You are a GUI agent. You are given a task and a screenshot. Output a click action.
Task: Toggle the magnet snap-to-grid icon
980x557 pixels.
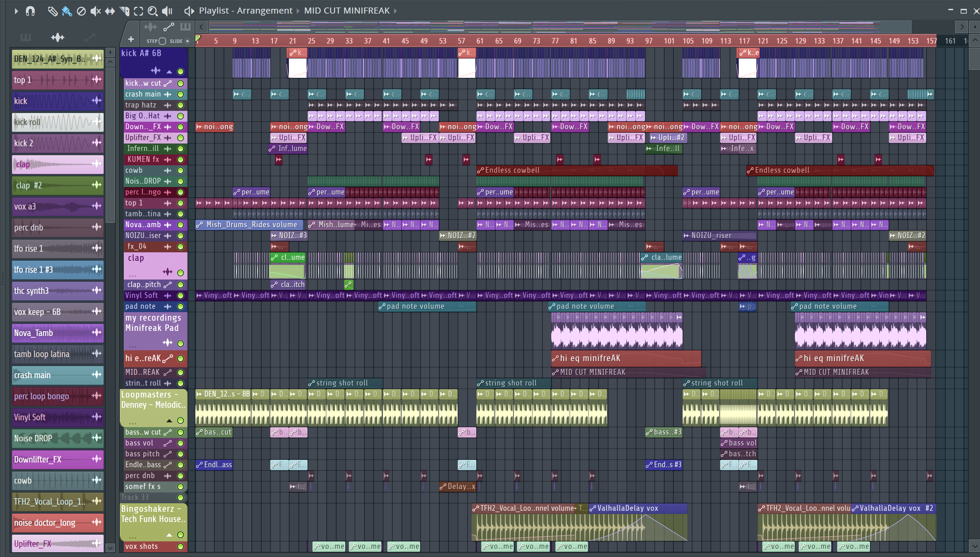pos(30,11)
